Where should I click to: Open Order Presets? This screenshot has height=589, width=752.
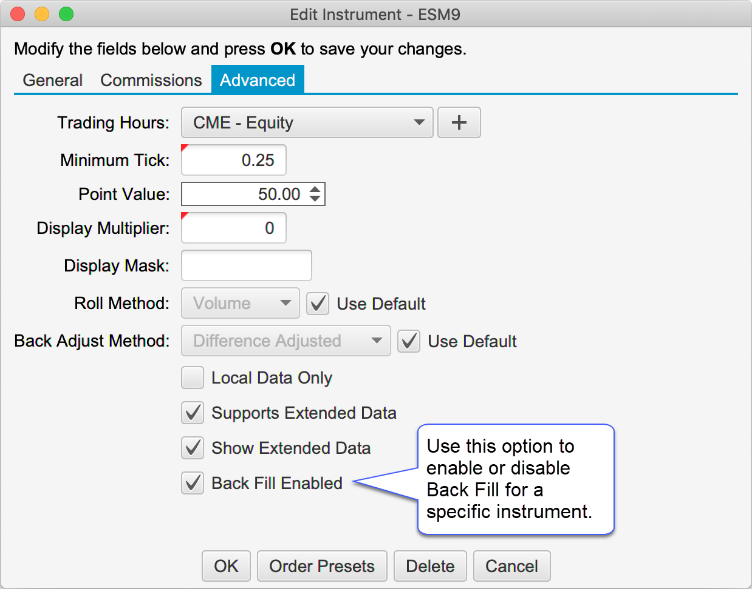click(x=321, y=566)
